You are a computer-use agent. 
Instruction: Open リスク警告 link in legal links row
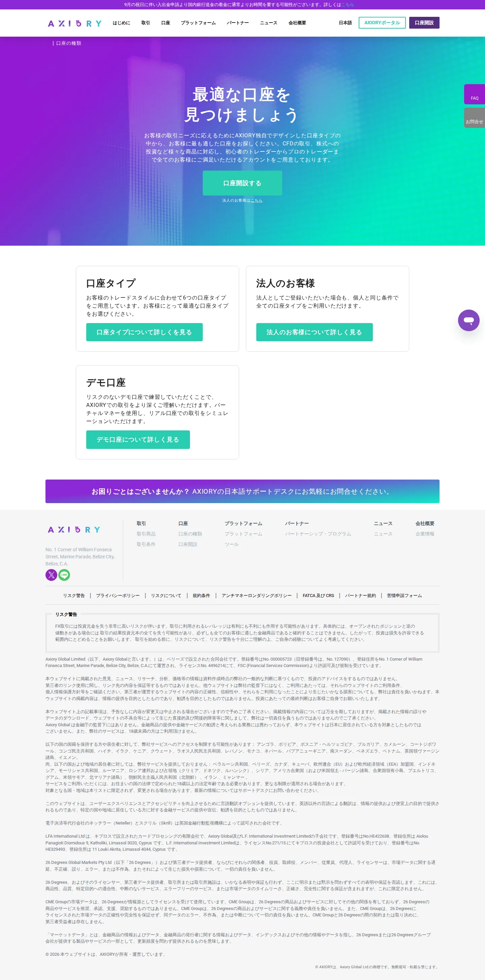pos(74,595)
